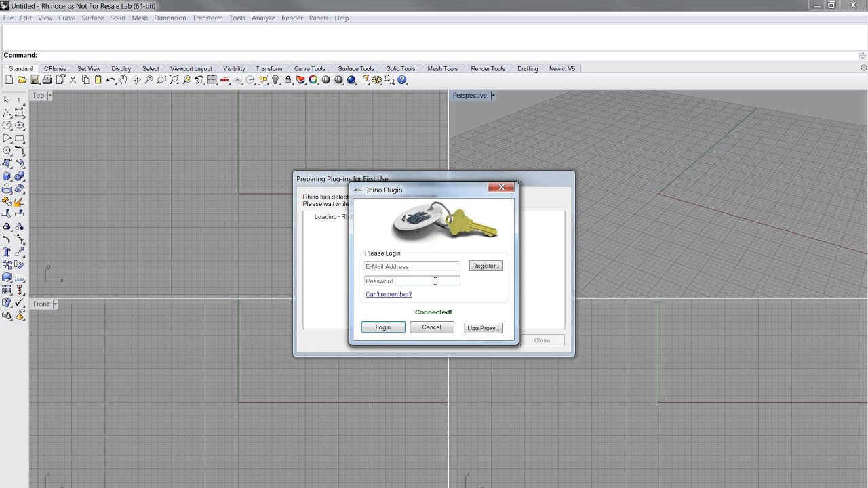Click the Register... button
Viewport: 868px width, 488px height.
pyautogui.click(x=486, y=266)
